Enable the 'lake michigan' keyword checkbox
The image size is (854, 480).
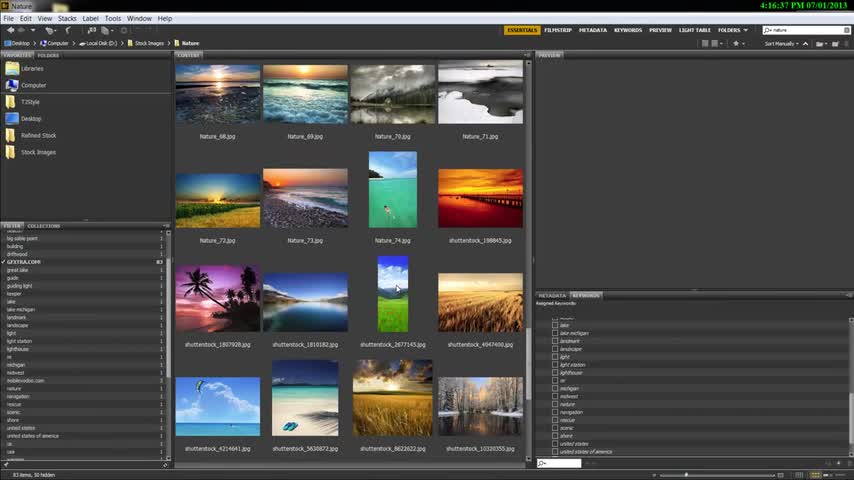click(x=556, y=333)
